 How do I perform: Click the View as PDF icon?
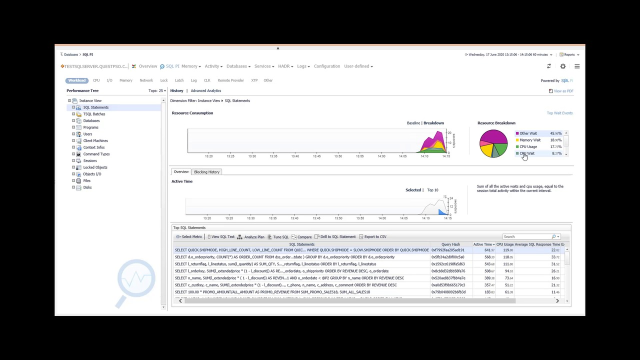tap(551, 91)
